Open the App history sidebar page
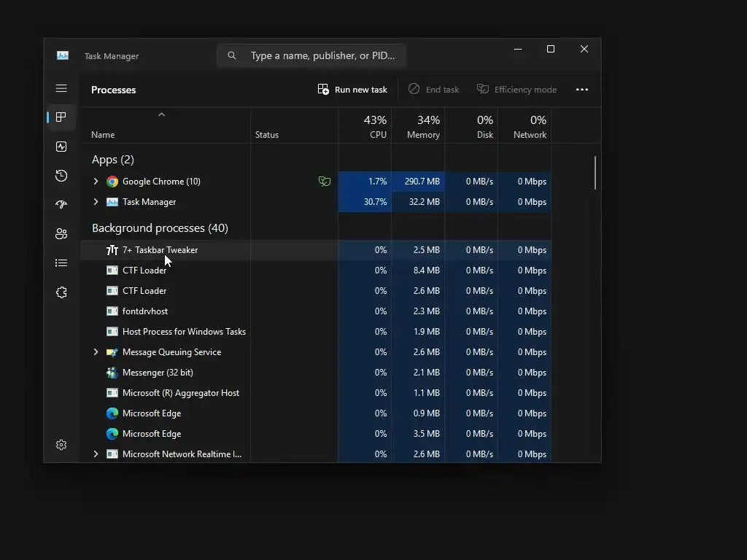This screenshot has width=747, height=560. [61, 176]
